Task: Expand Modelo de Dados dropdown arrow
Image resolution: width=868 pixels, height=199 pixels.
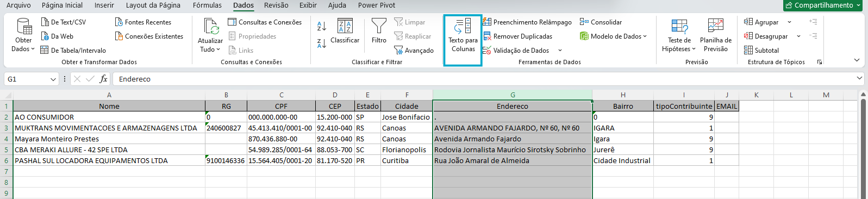Action: click(645, 36)
